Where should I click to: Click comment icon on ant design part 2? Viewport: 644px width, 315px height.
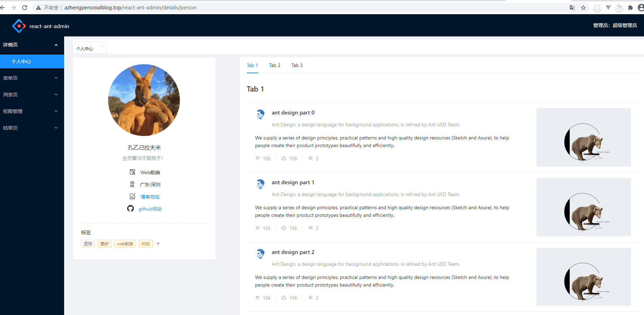tap(311, 298)
